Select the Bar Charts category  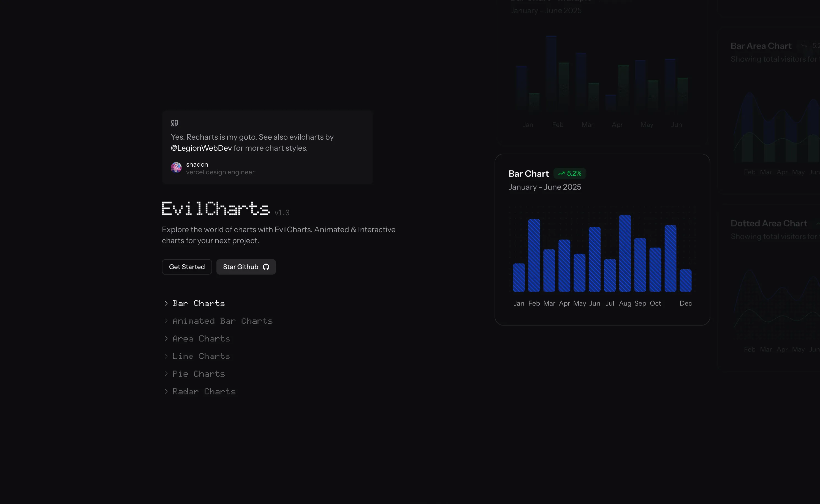[199, 303]
